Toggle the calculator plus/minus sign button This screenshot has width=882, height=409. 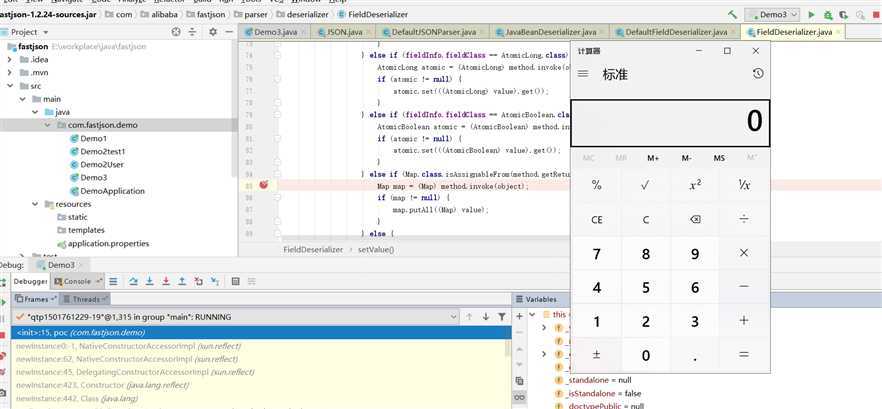coord(596,355)
